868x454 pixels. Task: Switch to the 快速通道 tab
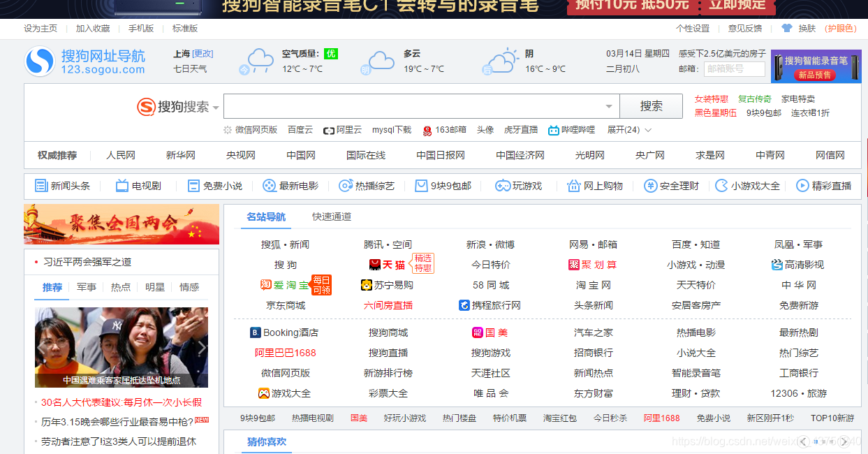332,217
